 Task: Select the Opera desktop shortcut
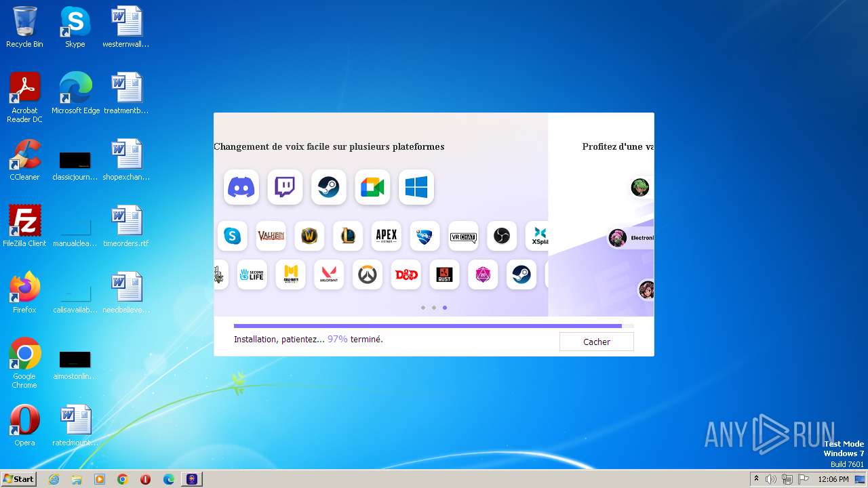[x=24, y=426]
